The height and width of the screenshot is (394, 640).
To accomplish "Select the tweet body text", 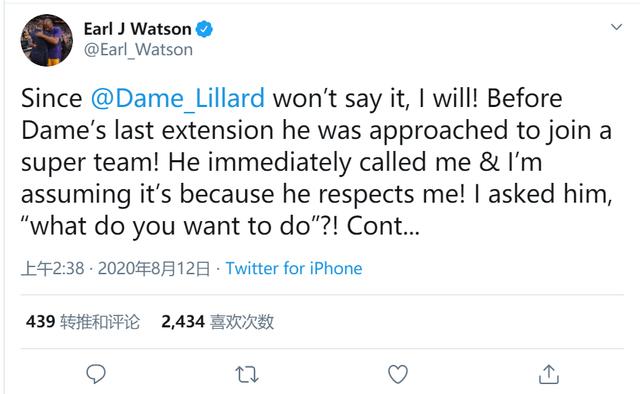I will point(317,162).
